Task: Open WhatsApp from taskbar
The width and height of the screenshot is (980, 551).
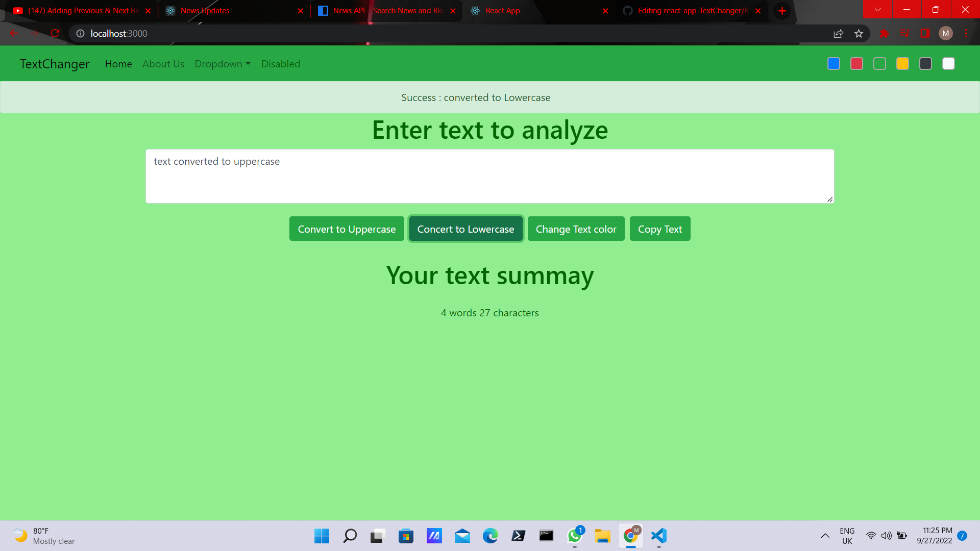Action: click(575, 536)
